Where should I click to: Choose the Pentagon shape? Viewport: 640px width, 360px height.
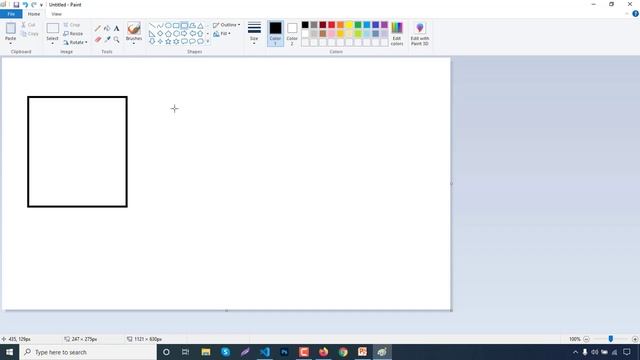click(x=168, y=33)
